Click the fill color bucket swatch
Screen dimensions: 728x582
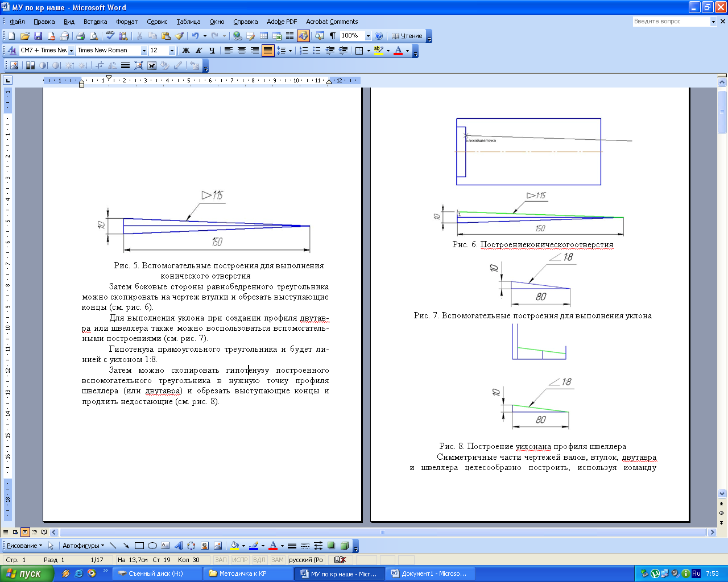point(234,546)
